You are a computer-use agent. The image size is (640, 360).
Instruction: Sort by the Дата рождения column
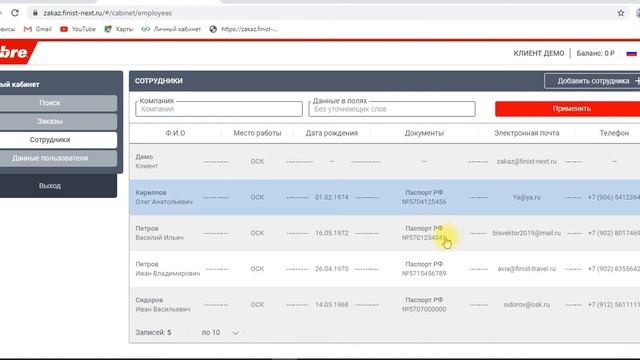coord(331,133)
